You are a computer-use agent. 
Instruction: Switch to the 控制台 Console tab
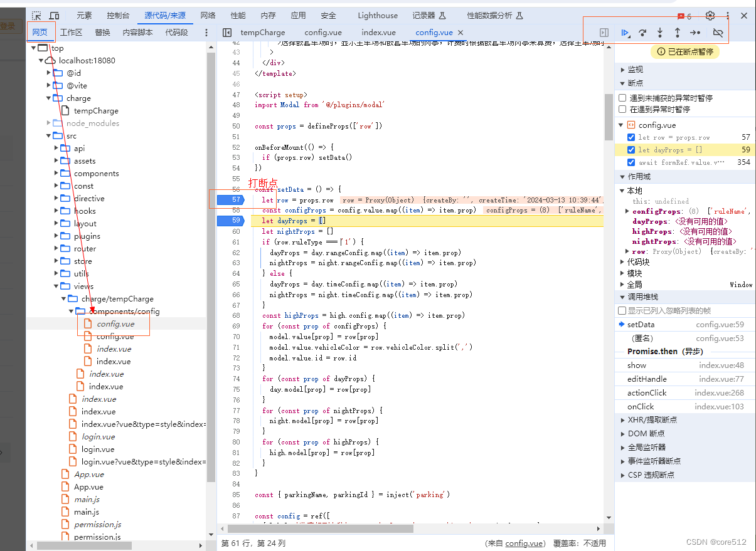click(118, 16)
